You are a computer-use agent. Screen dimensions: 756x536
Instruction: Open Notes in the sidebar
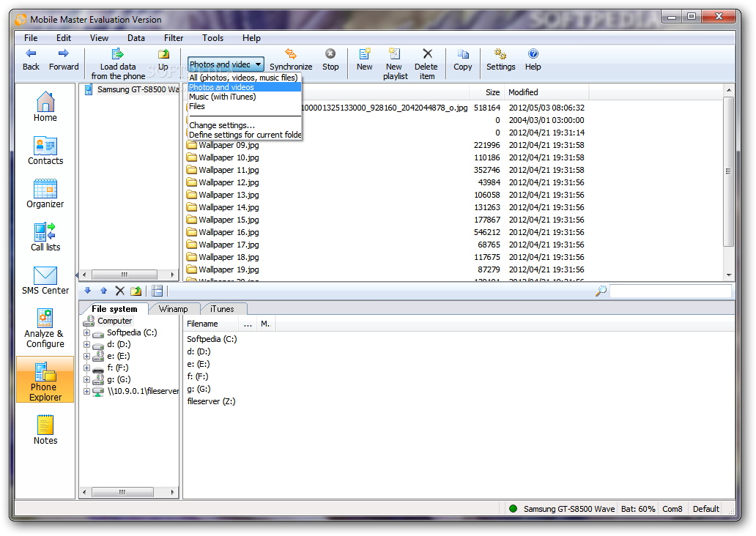pos(45,430)
